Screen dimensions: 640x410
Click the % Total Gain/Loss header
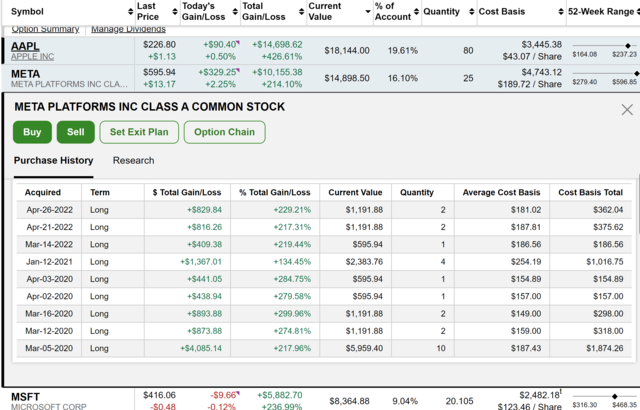(275, 193)
